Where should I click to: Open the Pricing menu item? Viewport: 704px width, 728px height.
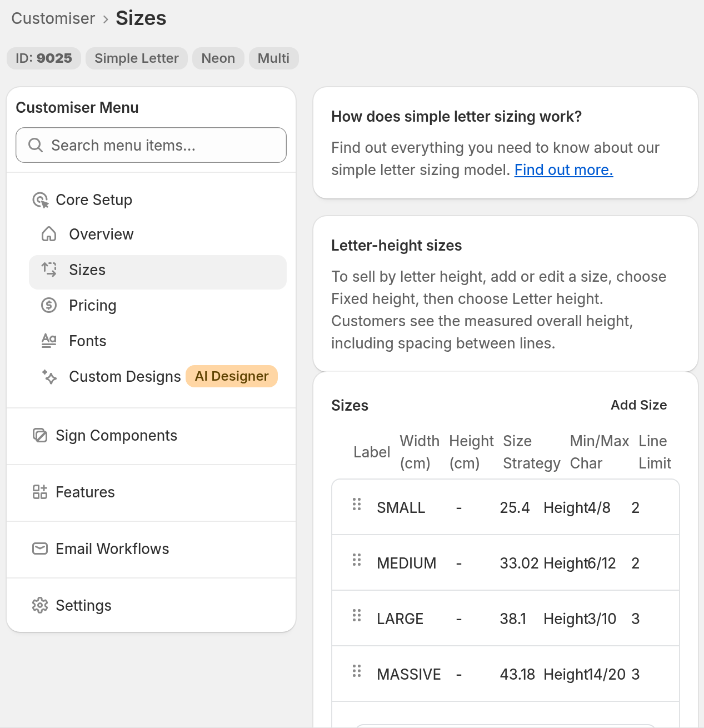158,306
